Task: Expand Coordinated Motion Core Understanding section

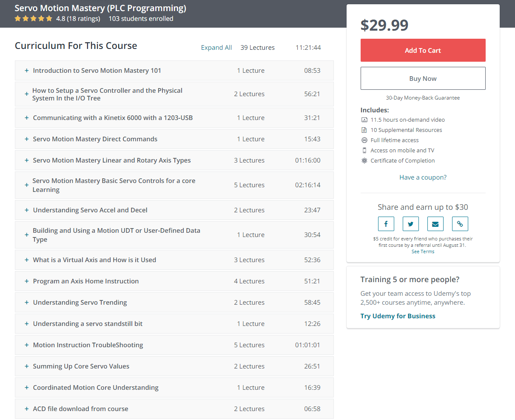Action: (174, 388)
